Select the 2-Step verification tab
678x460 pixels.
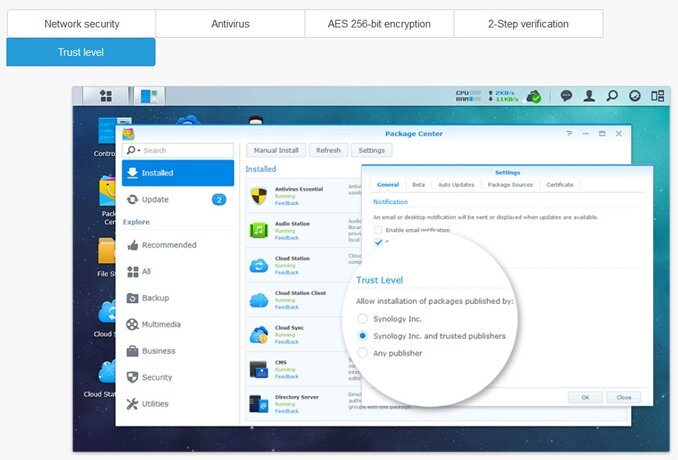528,24
